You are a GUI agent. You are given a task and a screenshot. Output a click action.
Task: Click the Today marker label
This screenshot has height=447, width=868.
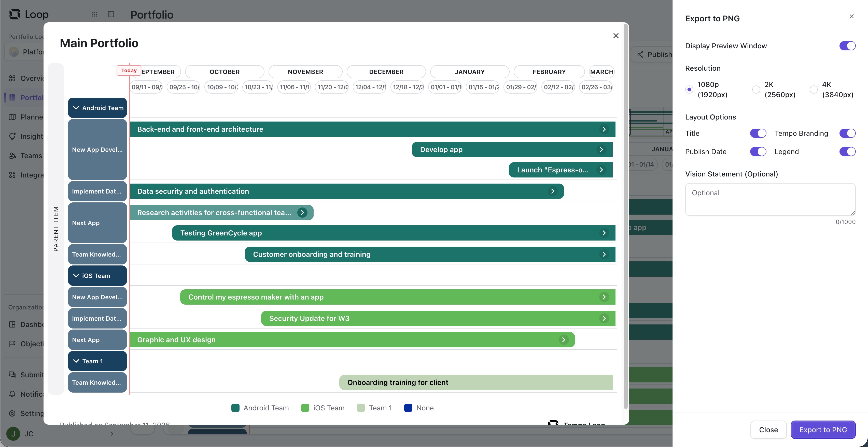pyautogui.click(x=129, y=70)
